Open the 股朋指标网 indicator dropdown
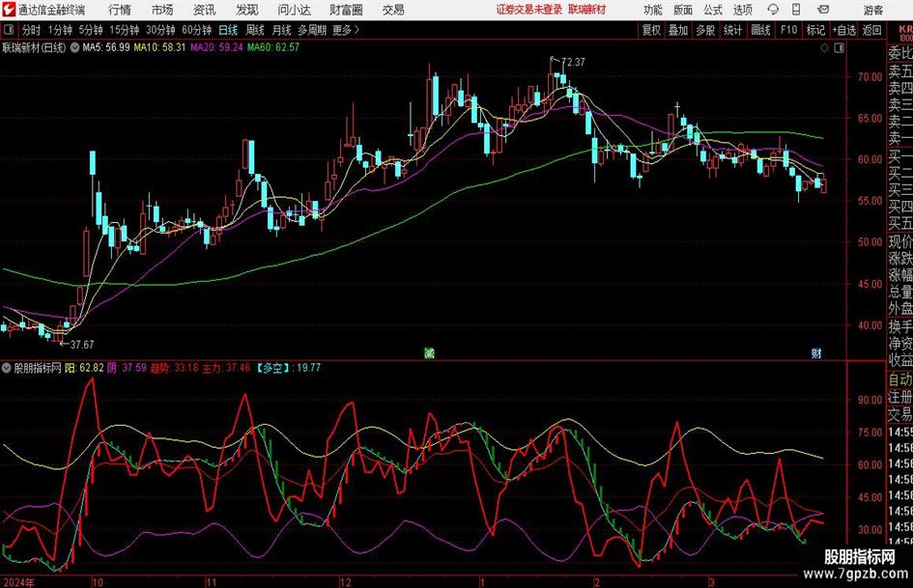 pyautogui.click(x=7, y=368)
